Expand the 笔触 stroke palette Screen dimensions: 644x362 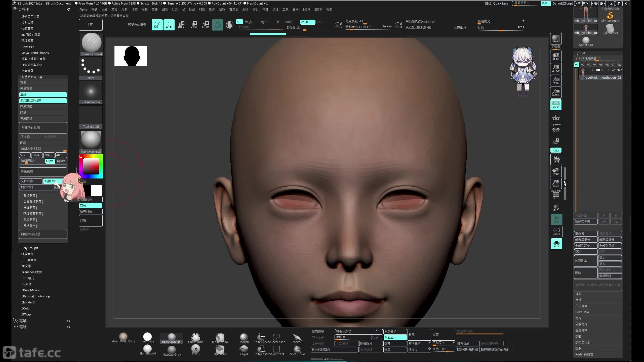point(23,321)
